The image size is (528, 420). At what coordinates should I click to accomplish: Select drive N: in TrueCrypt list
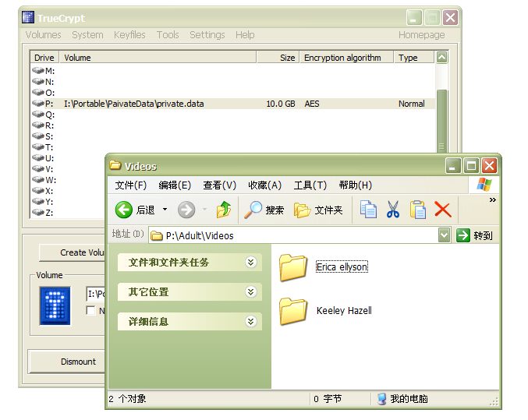coord(43,82)
